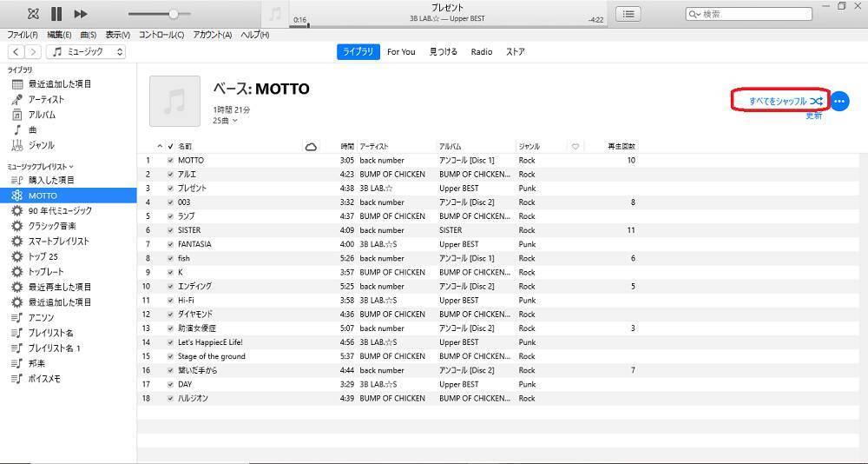The width and height of the screenshot is (868, 464).
Task: Open the コントロール(C) menu
Action: [x=161, y=35]
